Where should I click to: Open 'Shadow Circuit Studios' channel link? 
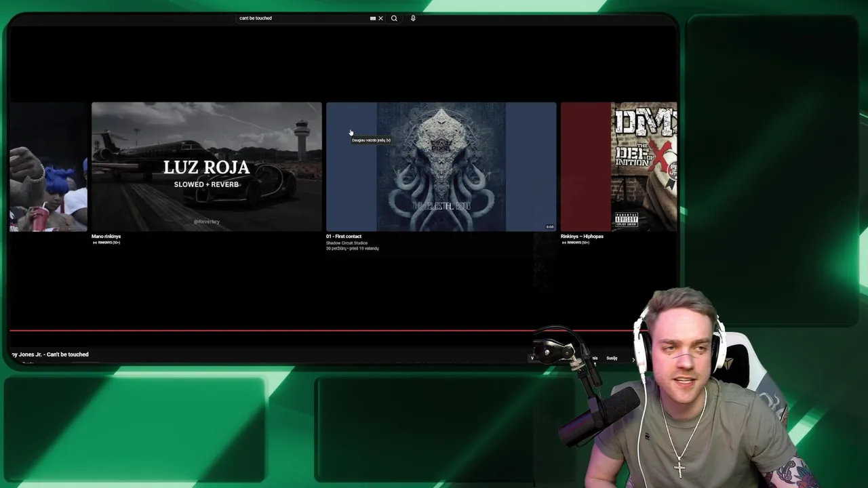(x=347, y=243)
